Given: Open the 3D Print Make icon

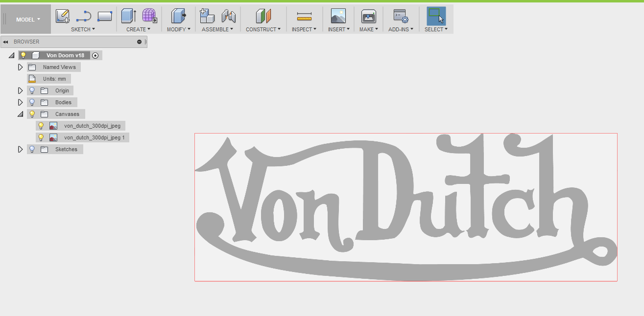Looking at the screenshot, I should click(x=369, y=16).
